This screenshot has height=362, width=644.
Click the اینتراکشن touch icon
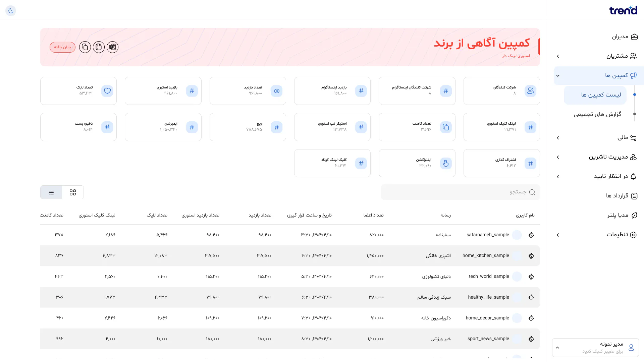pyautogui.click(x=446, y=163)
